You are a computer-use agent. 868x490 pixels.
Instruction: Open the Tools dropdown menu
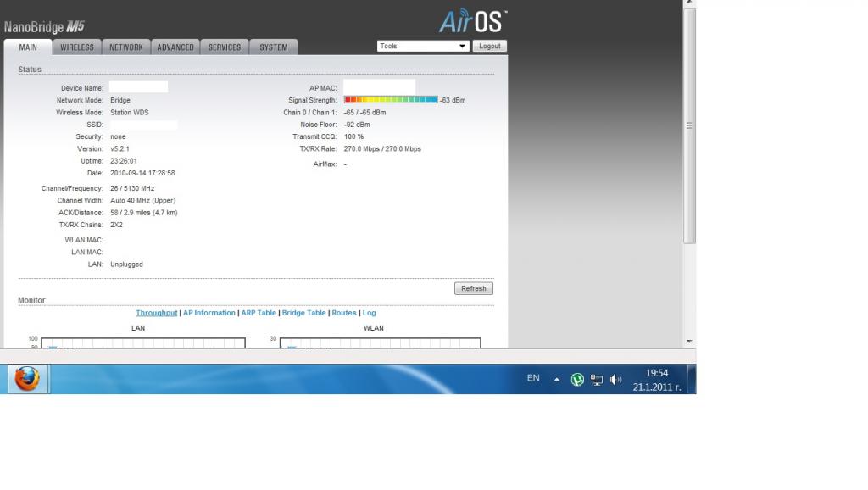click(422, 46)
